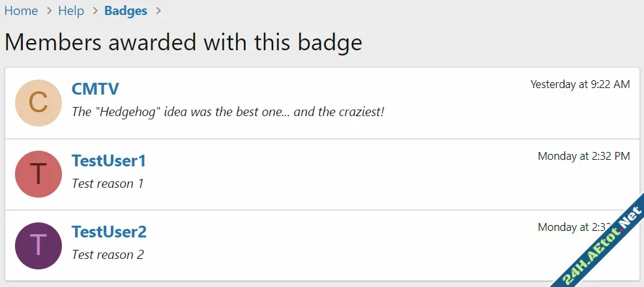Open TestUser1's red avatar
This screenshot has width=644, height=287.
pyautogui.click(x=38, y=174)
